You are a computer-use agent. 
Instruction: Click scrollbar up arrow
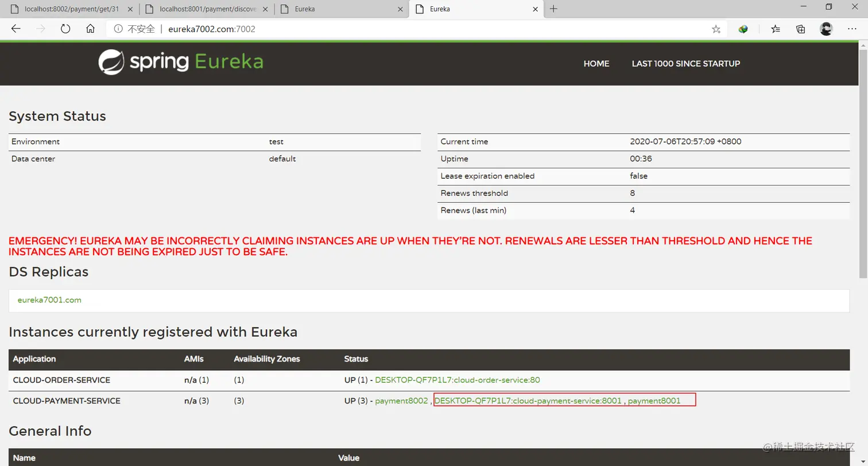click(863, 45)
